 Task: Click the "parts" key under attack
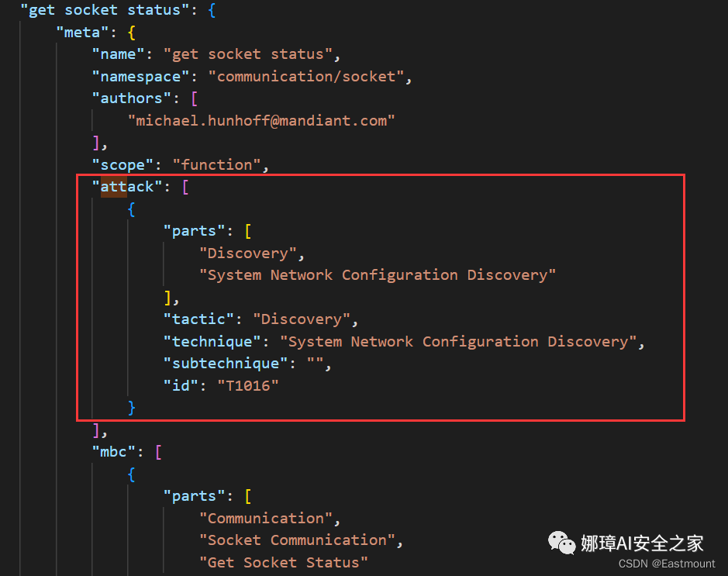(194, 231)
